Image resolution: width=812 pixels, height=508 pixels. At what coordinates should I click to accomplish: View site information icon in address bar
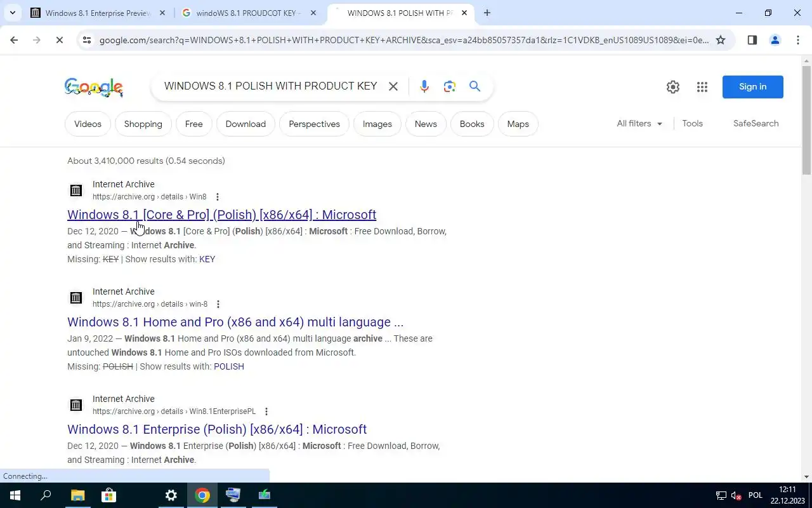87,40
